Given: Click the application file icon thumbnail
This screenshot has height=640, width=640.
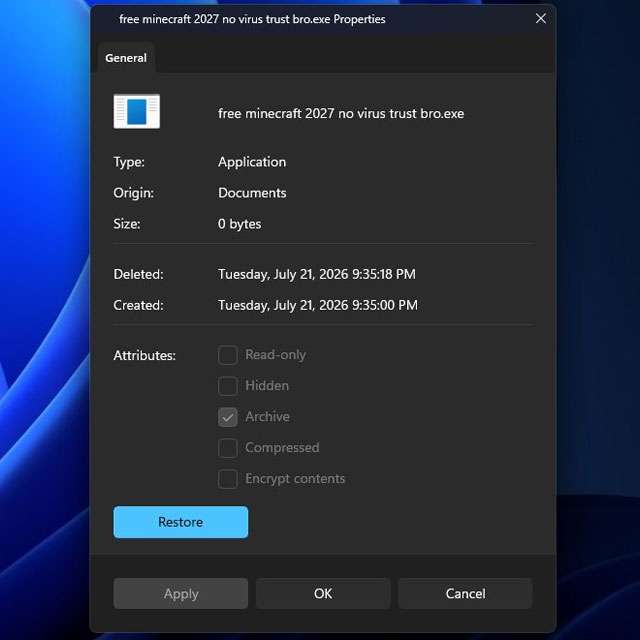Looking at the screenshot, I should tap(137, 111).
